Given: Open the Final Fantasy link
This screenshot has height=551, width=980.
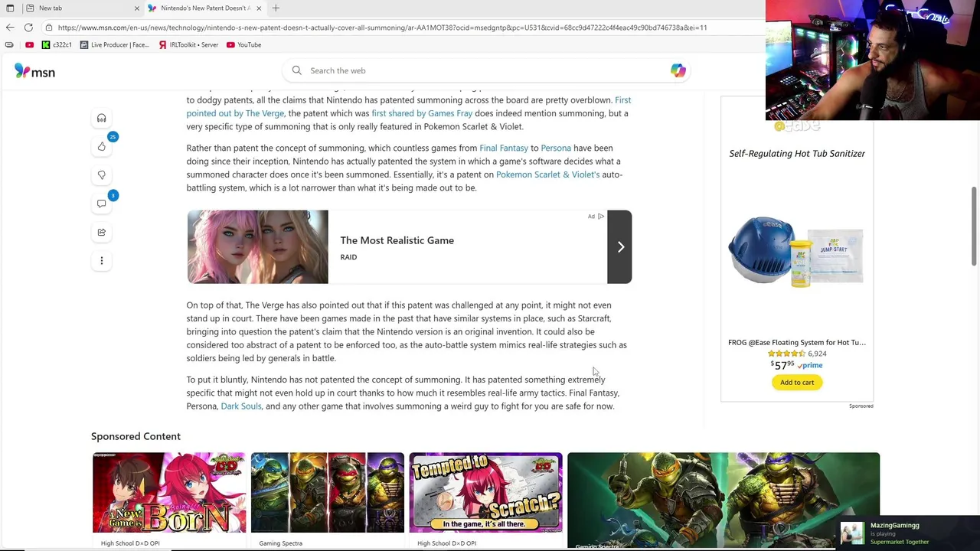Looking at the screenshot, I should pyautogui.click(x=504, y=148).
